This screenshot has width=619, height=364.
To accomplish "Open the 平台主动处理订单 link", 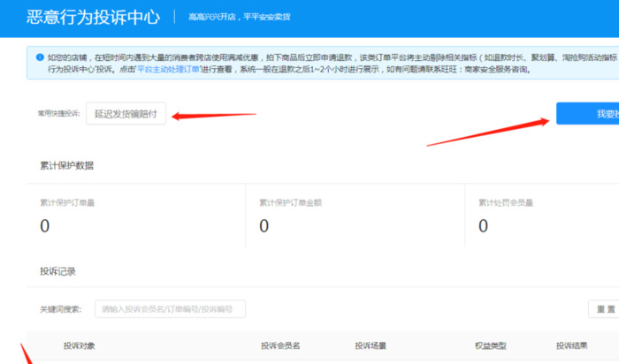I will [168, 70].
